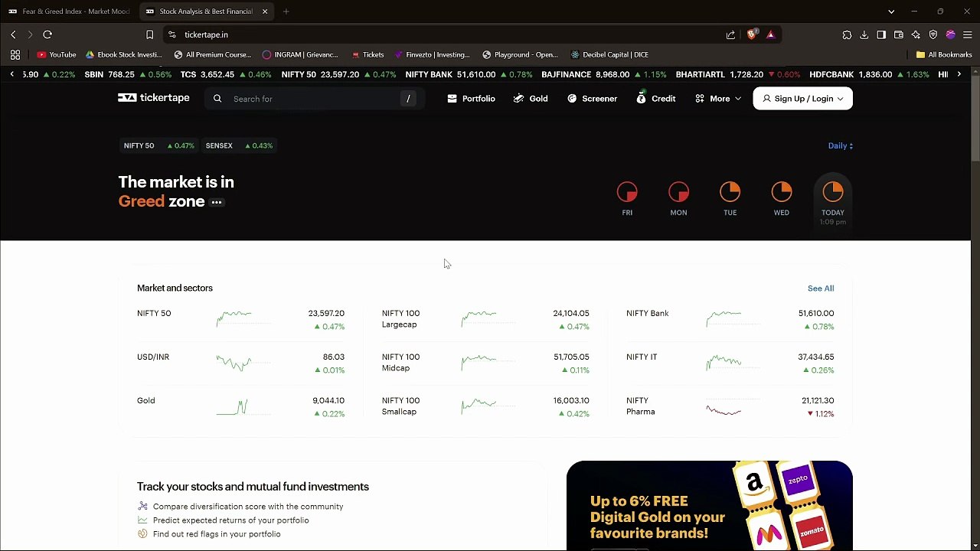
Task: Click the SENSEX index chip
Action: click(x=239, y=145)
